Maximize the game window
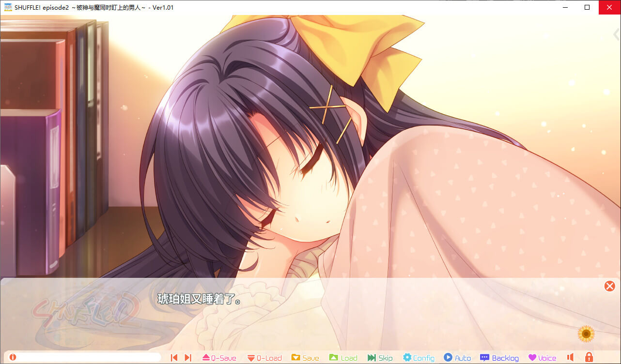621x364 pixels. pos(587,7)
